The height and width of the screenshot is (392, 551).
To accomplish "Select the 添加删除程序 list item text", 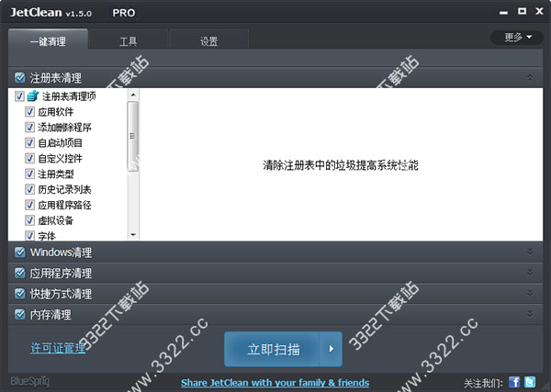I will (x=64, y=128).
